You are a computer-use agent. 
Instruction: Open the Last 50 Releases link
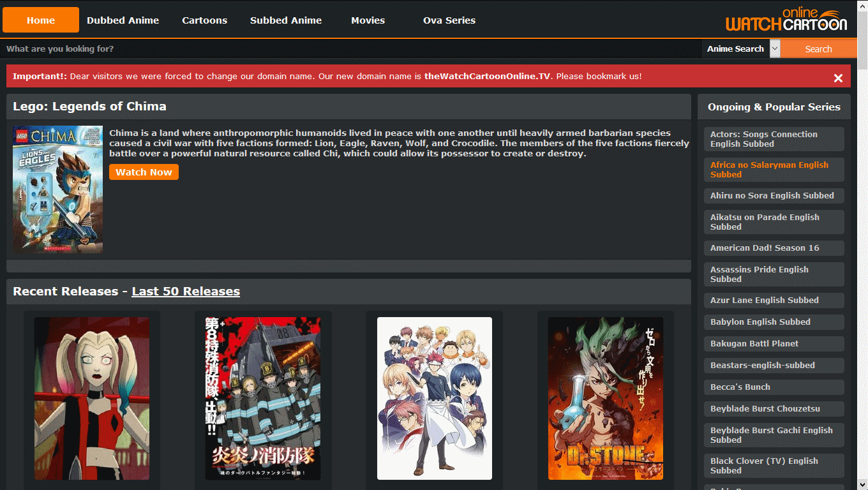coord(186,291)
